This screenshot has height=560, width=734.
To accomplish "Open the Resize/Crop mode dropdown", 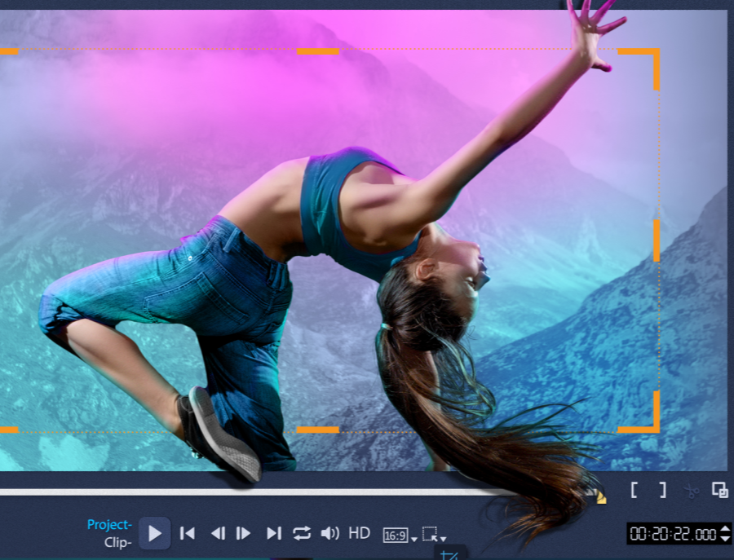I will tap(434, 534).
